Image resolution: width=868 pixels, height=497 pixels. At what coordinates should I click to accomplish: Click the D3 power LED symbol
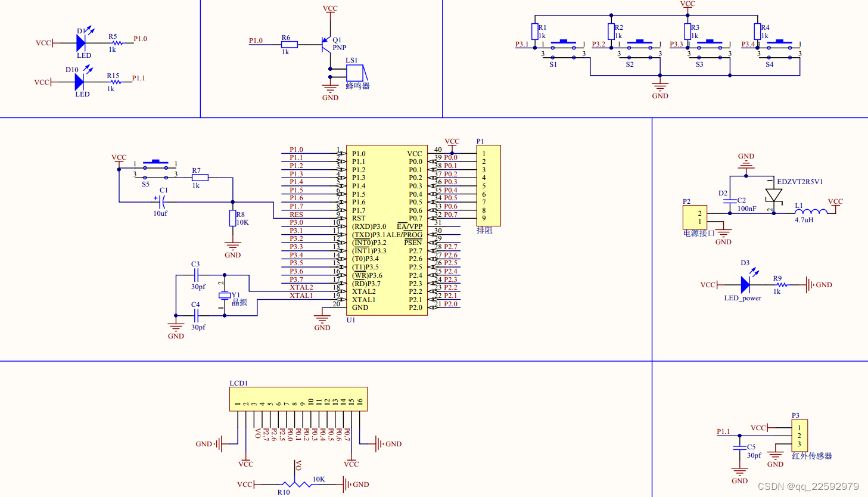click(x=746, y=284)
